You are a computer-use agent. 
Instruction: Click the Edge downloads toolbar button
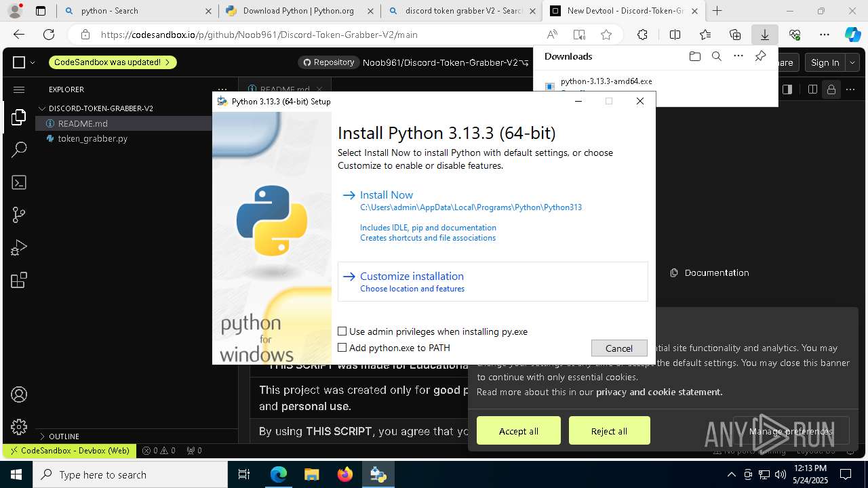point(764,35)
